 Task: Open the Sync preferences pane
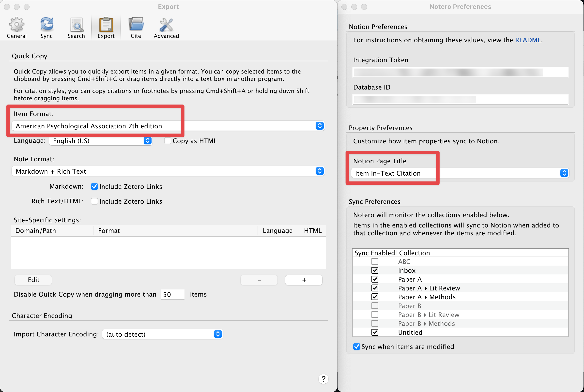pyautogui.click(x=46, y=28)
